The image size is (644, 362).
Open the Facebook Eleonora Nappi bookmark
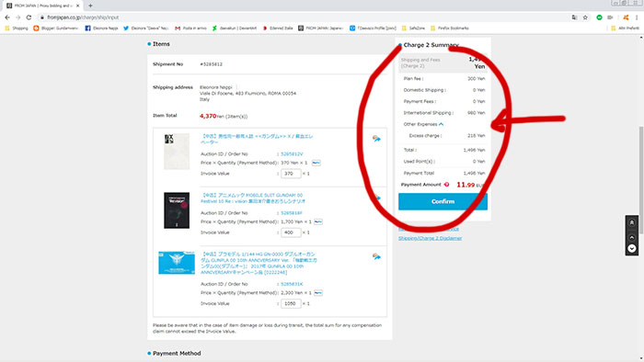coord(101,28)
